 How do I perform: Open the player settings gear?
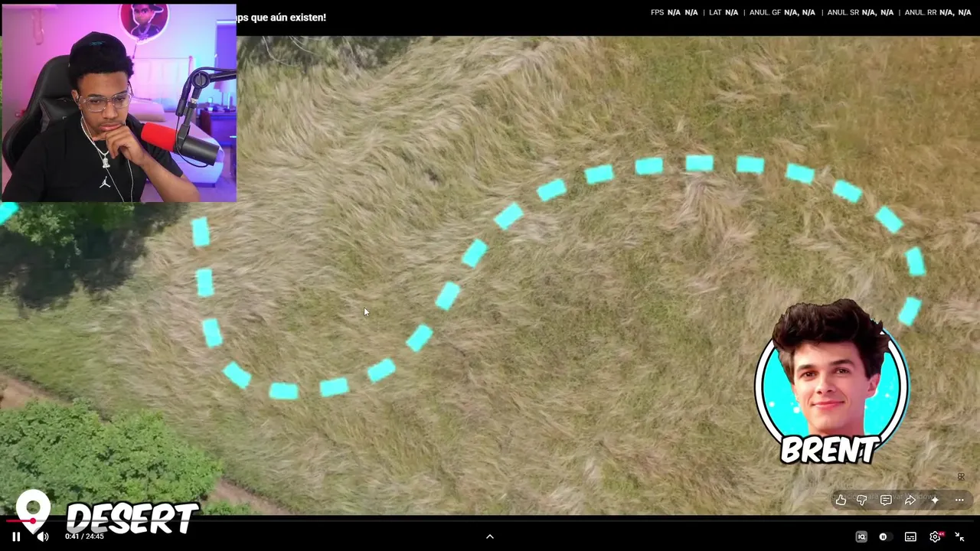935,536
